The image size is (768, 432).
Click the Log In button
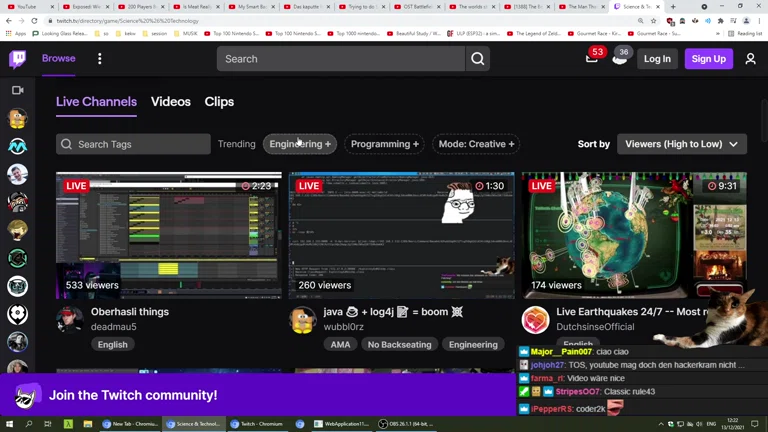(657, 59)
